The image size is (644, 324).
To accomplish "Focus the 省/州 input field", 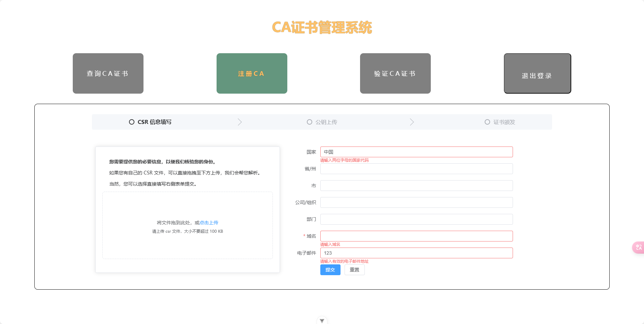I will 417,169.
